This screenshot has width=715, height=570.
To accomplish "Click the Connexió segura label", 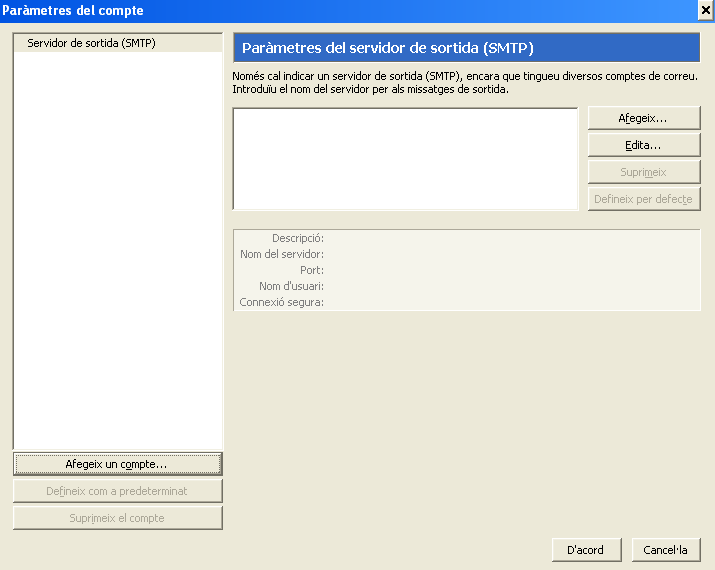I will click(281, 303).
